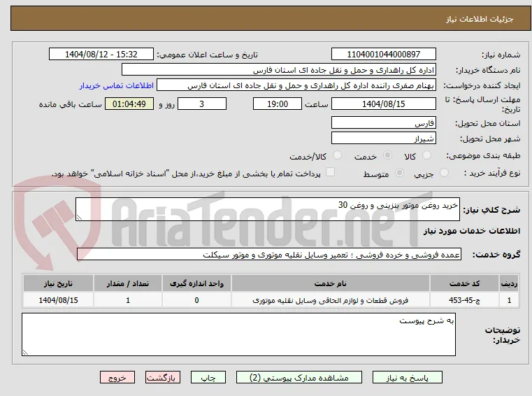Click the delivery city field شیراز
The image size is (532, 396).
[x=383, y=138]
